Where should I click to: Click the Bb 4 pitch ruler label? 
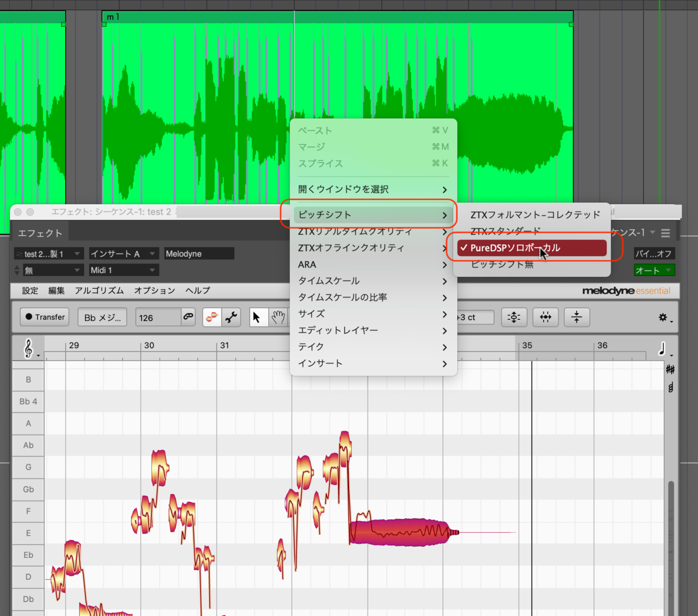(29, 401)
